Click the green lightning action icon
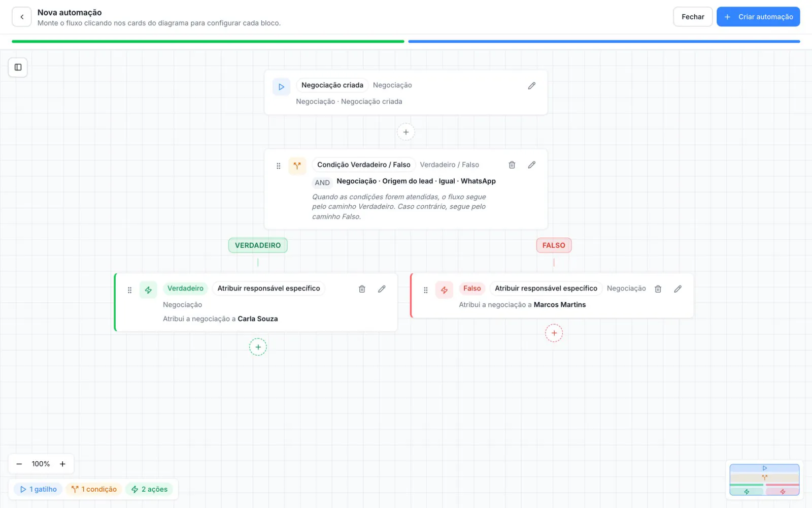Image resolution: width=812 pixels, height=508 pixels. [x=148, y=290]
